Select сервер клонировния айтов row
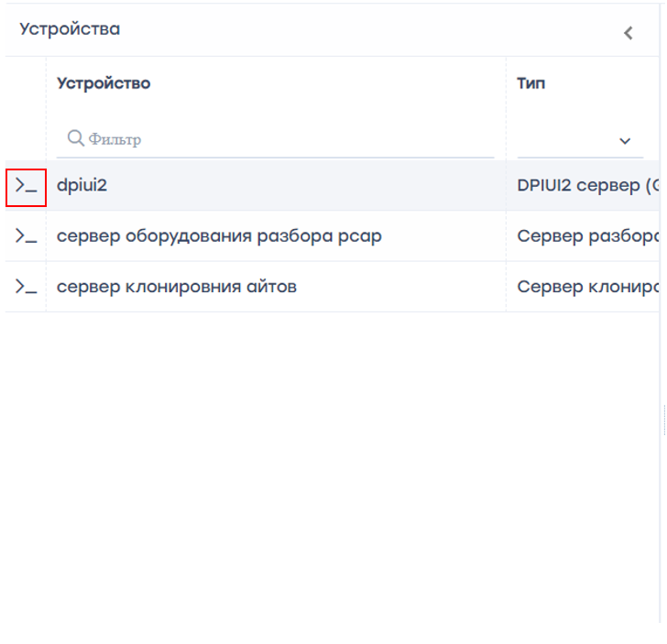The image size is (667, 644). (177, 287)
